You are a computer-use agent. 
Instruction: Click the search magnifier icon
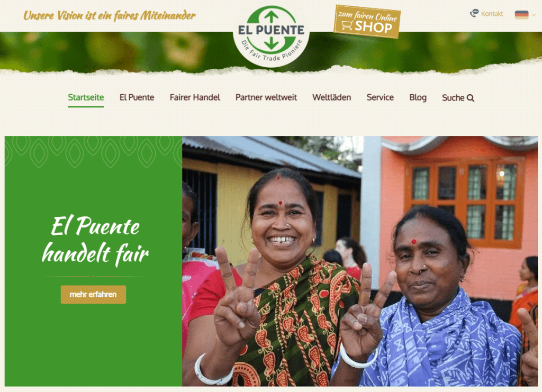[x=471, y=98]
